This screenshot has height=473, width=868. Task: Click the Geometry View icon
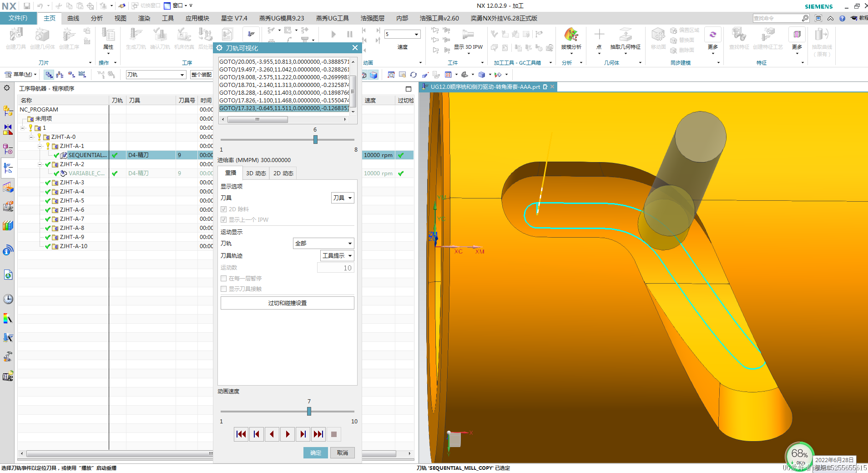point(71,75)
